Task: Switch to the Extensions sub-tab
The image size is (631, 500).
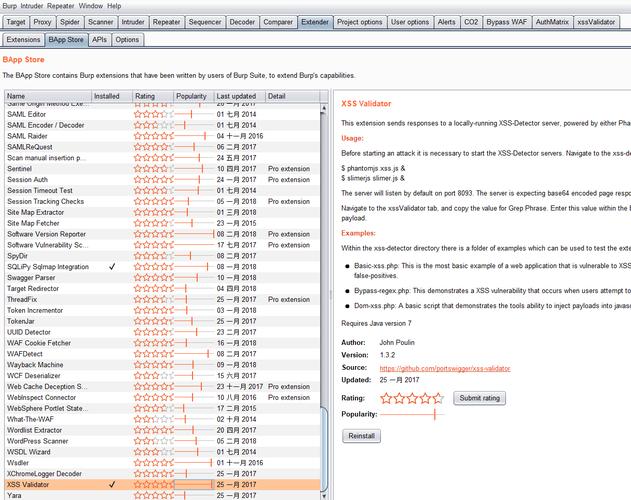Action: point(23,40)
